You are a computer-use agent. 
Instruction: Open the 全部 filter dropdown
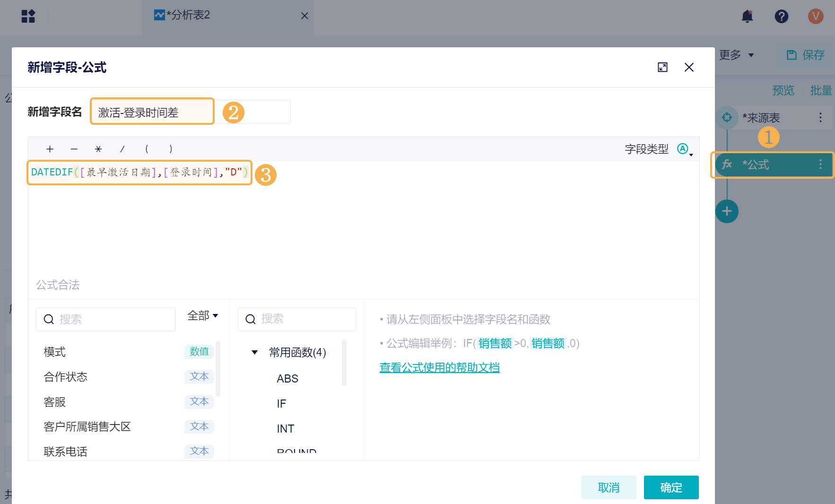[202, 315]
